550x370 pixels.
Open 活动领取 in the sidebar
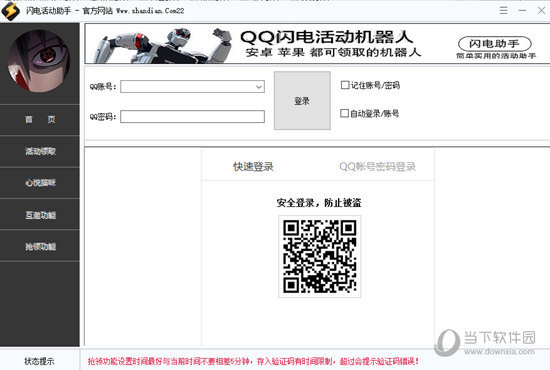pos(40,151)
